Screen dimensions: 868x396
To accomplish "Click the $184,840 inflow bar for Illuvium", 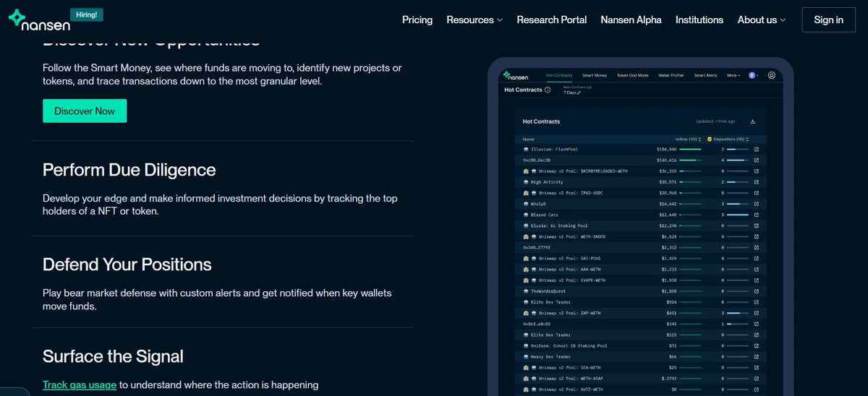I will [x=690, y=150].
